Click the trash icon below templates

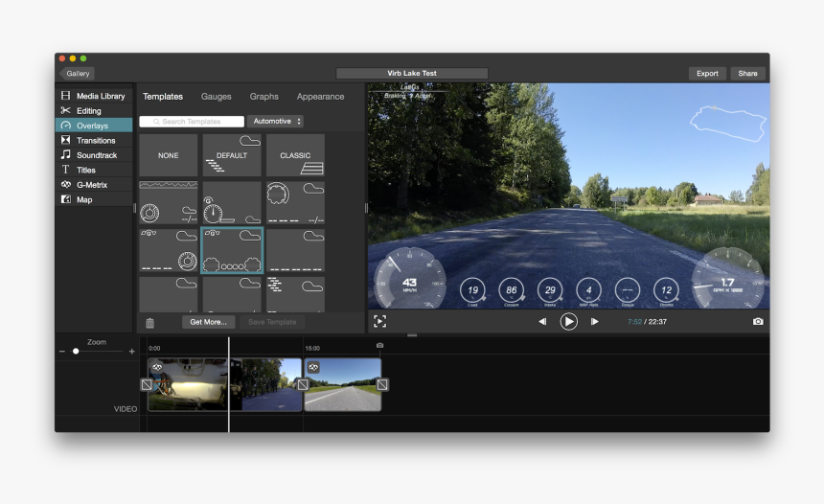tap(149, 323)
